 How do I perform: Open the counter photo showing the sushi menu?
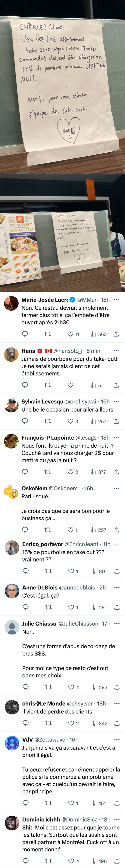tap(62, 233)
